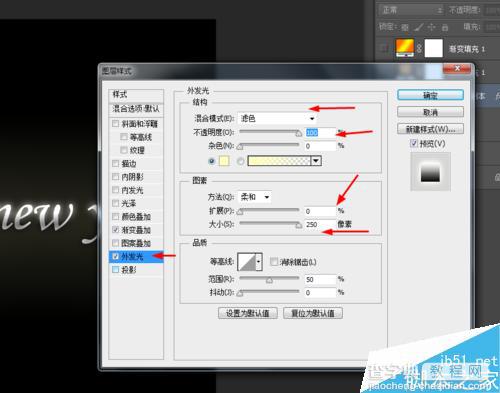This screenshot has height=393, width=500.
Task: Click the style preview thumbnail under 预览
Action: (430, 172)
